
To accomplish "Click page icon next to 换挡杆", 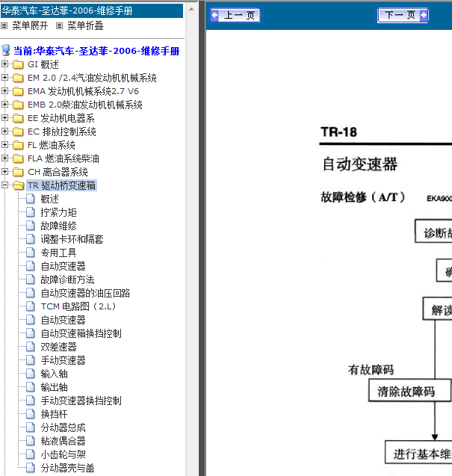I will [31, 414].
